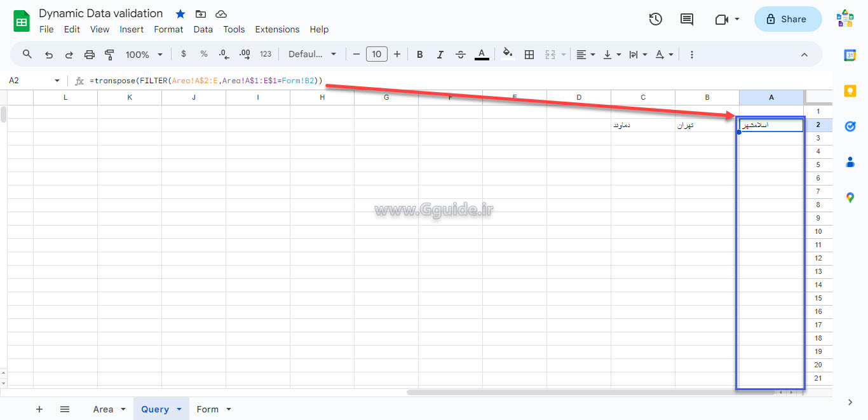Click the print icon in toolbar

(x=90, y=55)
